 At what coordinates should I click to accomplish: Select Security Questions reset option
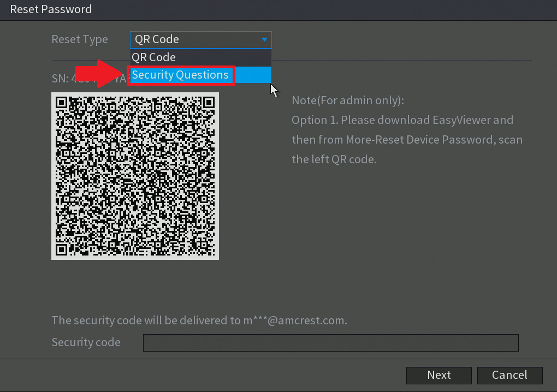(x=201, y=75)
